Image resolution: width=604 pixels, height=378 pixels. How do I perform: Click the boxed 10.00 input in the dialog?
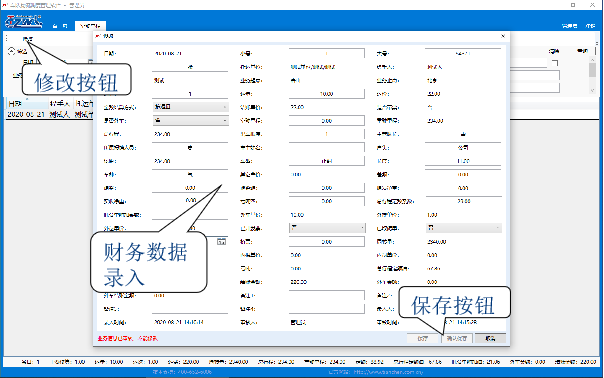[327, 94]
